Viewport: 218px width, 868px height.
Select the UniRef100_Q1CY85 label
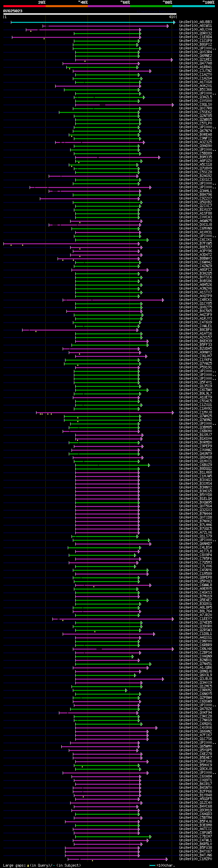pos(196,304)
